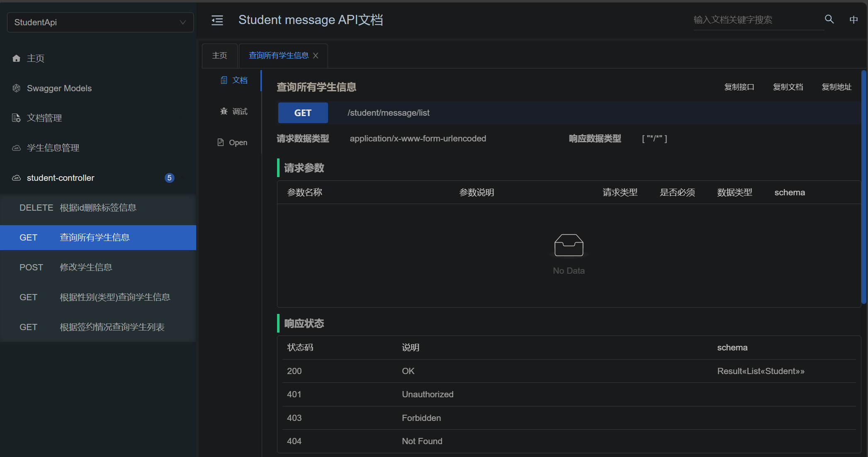Open the StudentApi group dropdown
Screen dimensions: 868x457
point(100,22)
